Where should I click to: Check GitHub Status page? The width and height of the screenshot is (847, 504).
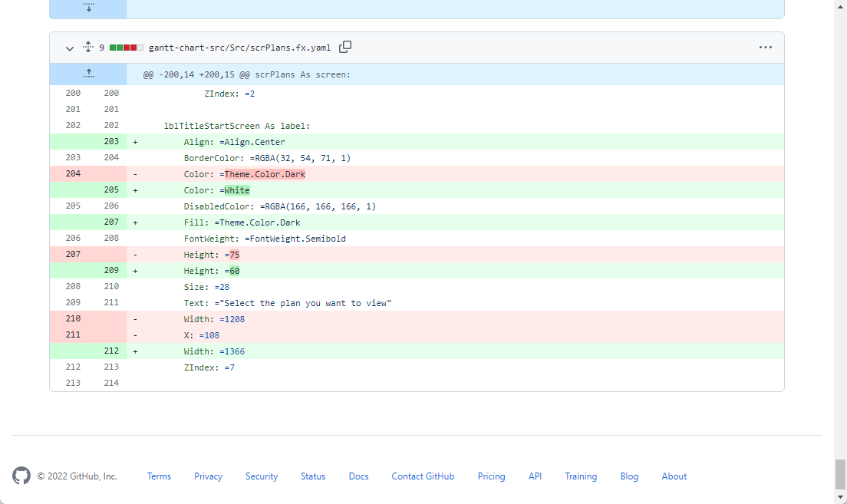[x=313, y=476]
